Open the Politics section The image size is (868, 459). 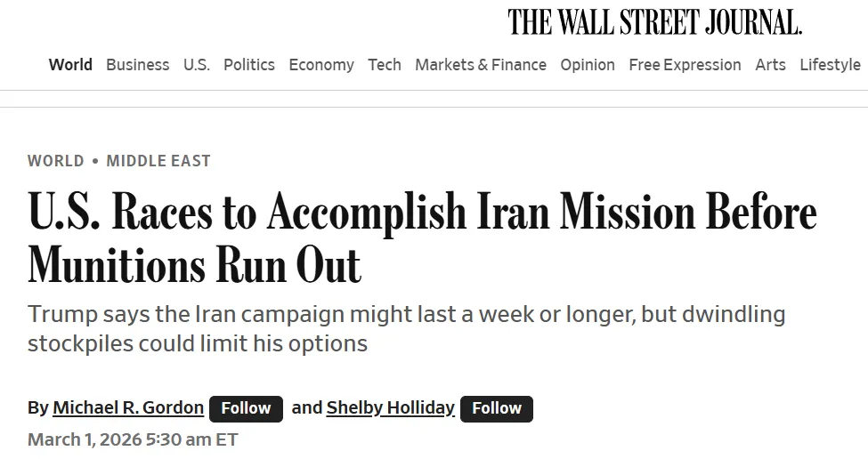click(x=249, y=65)
